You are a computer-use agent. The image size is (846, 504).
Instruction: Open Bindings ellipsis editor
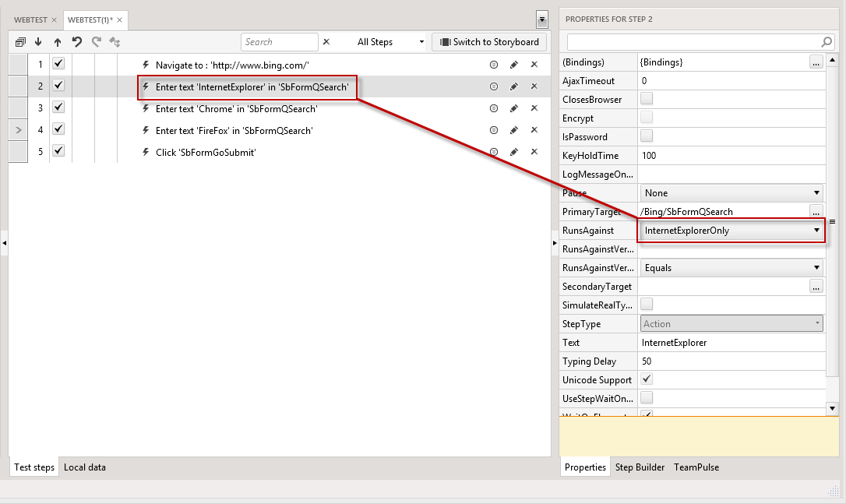pos(816,62)
